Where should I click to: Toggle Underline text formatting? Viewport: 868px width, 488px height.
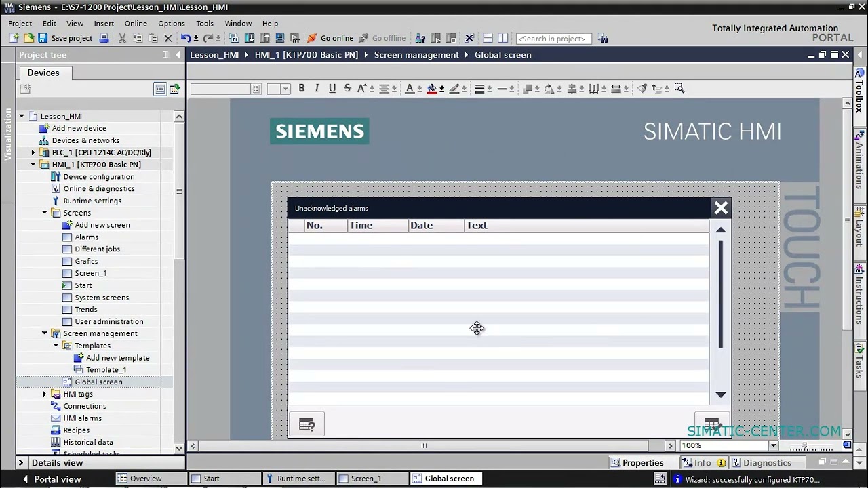coord(332,88)
